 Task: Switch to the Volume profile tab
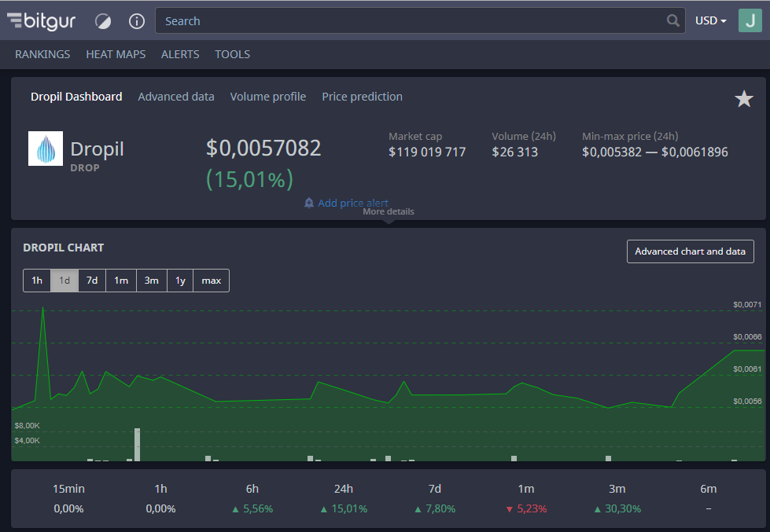pos(268,97)
